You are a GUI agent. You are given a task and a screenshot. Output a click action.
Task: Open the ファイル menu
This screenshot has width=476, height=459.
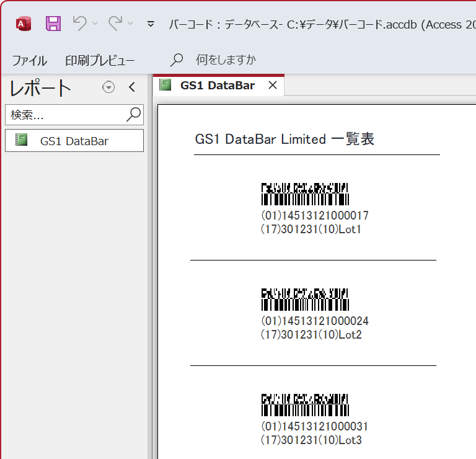[x=30, y=60]
